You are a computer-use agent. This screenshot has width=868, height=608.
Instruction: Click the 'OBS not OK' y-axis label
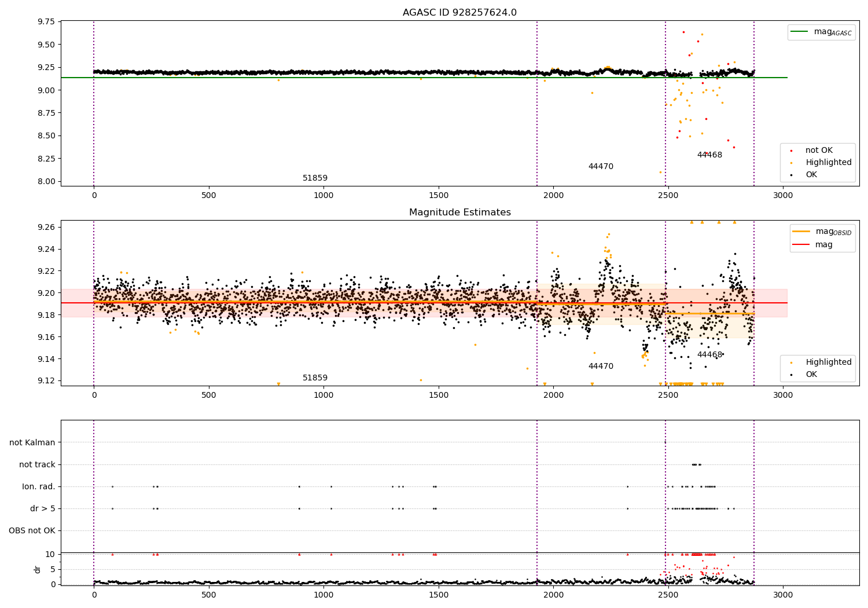click(32, 531)
